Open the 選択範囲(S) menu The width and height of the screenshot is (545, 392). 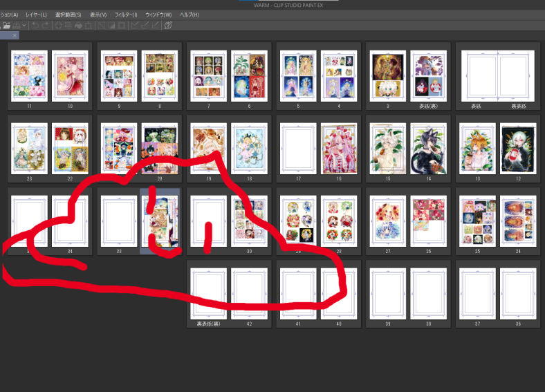tap(68, 15)
